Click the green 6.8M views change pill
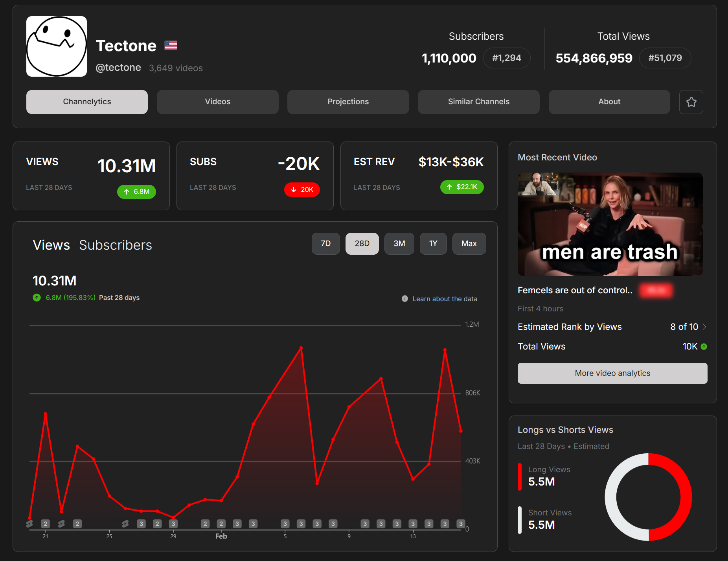The image size is (728, 561). click(136, 192)
